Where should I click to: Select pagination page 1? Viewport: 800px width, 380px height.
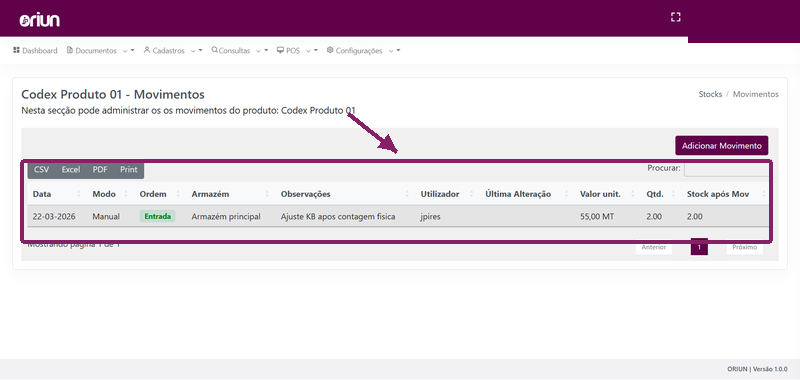pos(699,247)
